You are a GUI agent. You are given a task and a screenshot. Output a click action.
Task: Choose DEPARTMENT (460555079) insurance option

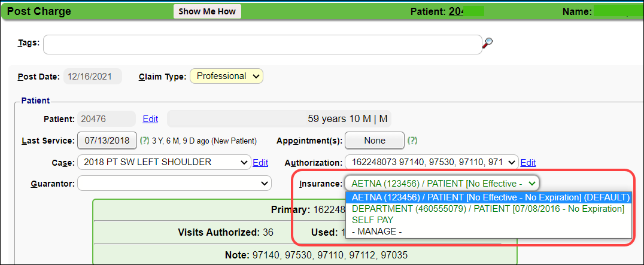coord(488,209)
